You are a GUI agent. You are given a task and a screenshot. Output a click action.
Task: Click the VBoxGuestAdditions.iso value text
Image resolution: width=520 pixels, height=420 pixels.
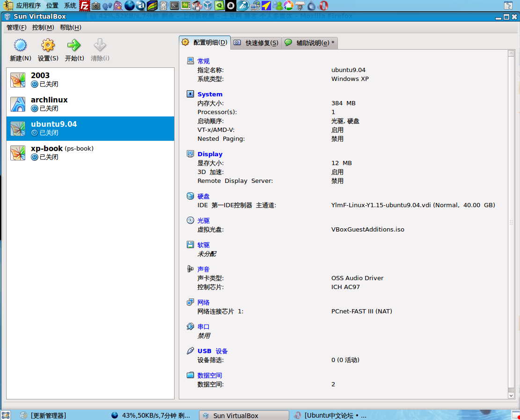coord(368,229)
